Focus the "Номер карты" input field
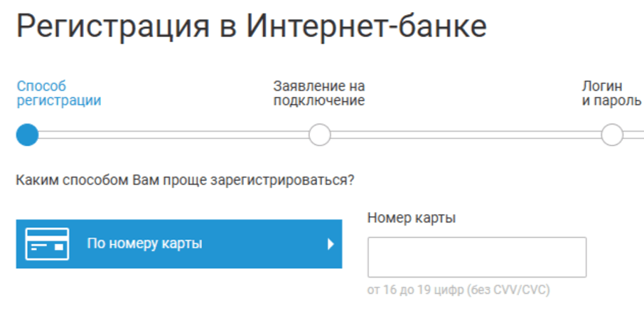Screen dimensions: 644x311 (x=476, y=257)
